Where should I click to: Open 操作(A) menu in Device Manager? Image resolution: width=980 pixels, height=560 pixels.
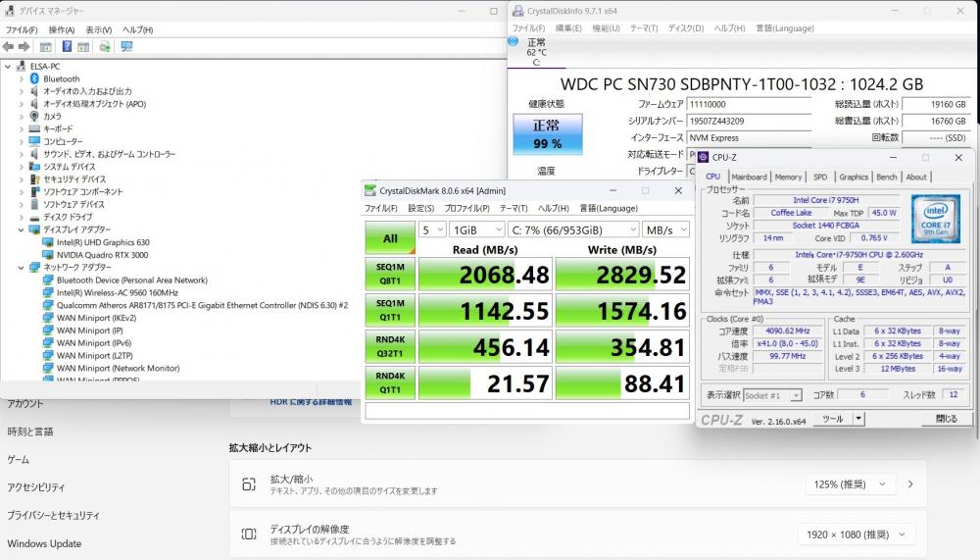61,30
